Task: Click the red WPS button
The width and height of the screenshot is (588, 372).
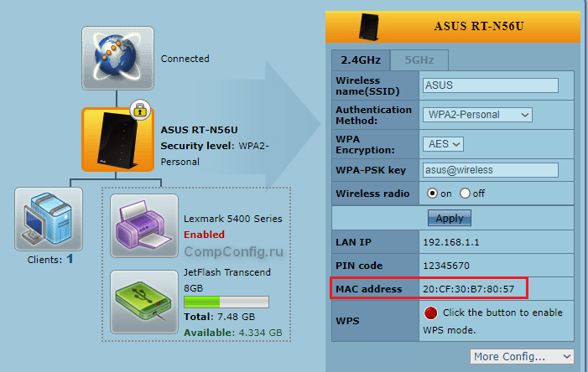Action: [x=430, y=313]
